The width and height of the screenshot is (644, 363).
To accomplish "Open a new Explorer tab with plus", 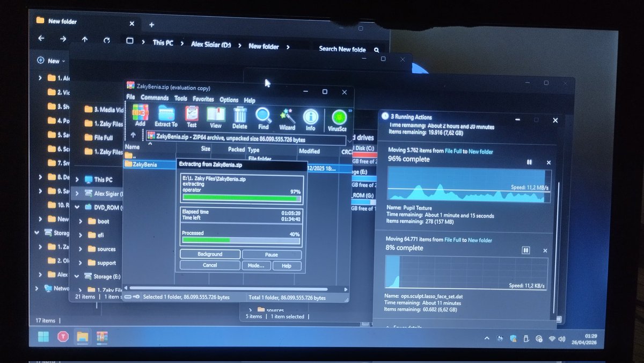I will coord(151,24).
